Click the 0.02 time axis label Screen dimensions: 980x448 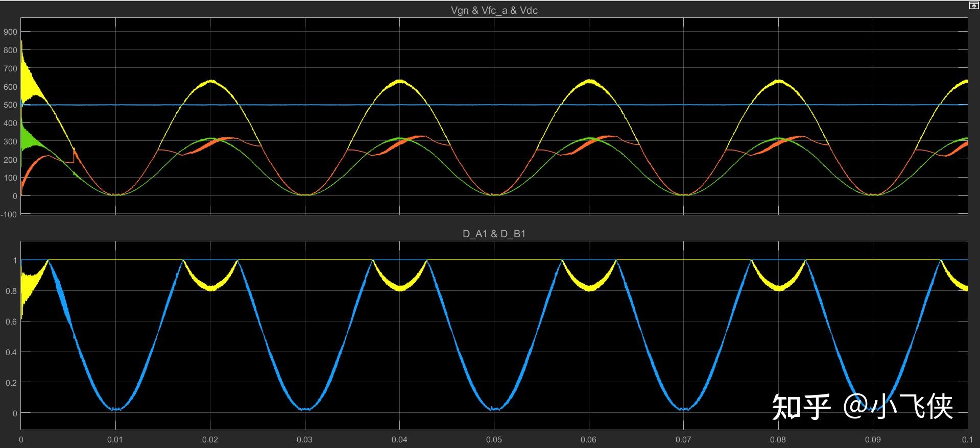click(210, 439)
